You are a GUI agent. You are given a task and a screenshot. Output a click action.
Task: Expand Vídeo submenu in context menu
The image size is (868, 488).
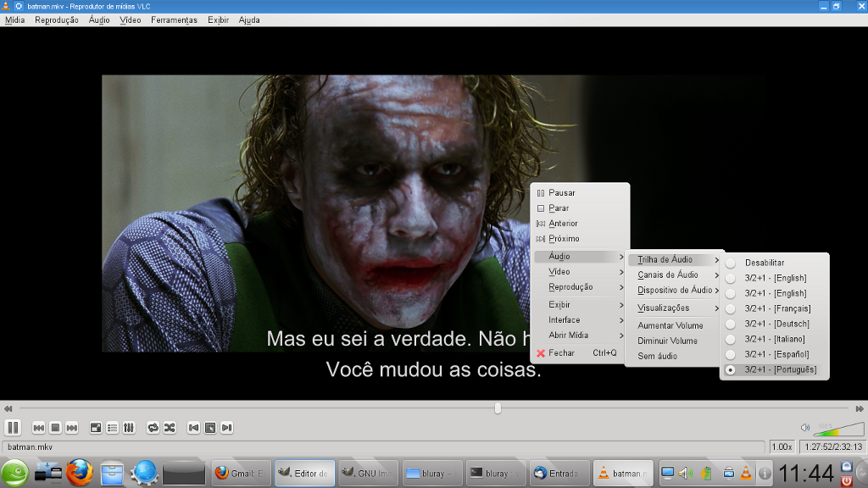580,272
